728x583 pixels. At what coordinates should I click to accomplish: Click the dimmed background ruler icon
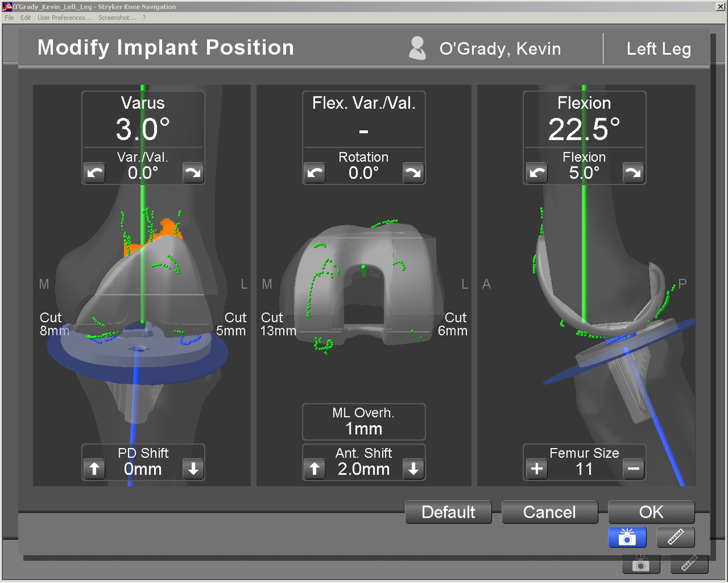(x=689, y=564)
